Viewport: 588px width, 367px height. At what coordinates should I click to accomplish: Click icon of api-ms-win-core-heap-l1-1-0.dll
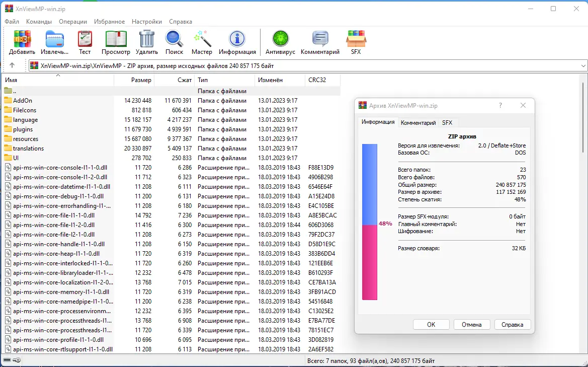pos(8,253)
